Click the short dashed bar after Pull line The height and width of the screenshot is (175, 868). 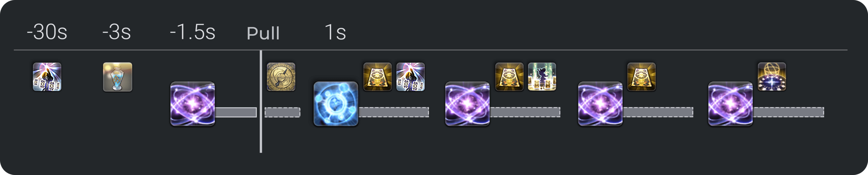(x=282, y=112)
